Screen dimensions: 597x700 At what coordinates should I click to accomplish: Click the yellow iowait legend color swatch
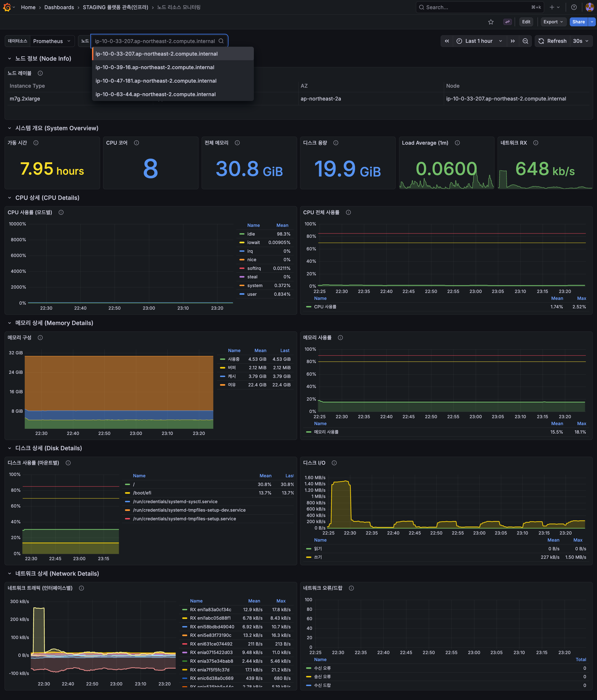[242, 243]
